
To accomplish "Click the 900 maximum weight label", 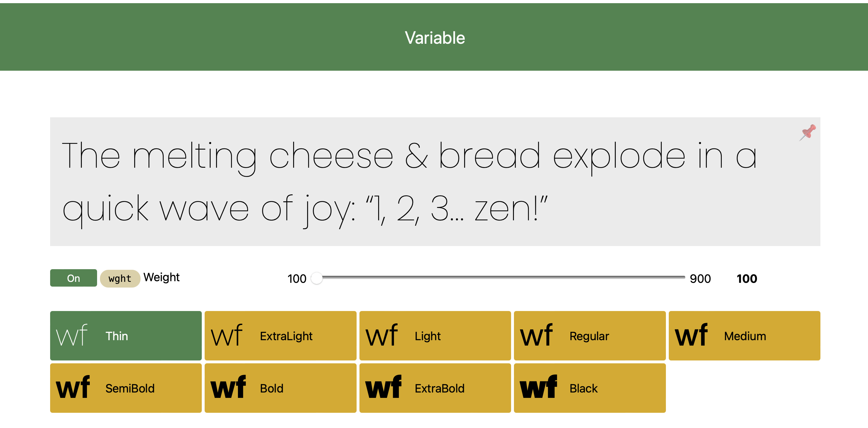I will pyautogui.click(x=700, y=278).
